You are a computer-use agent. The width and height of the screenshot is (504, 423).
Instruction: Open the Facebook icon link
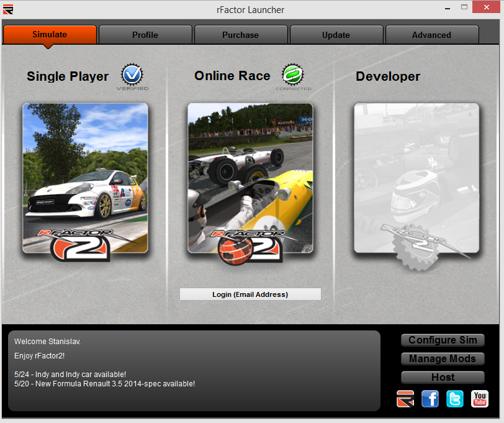click(430, 399)
